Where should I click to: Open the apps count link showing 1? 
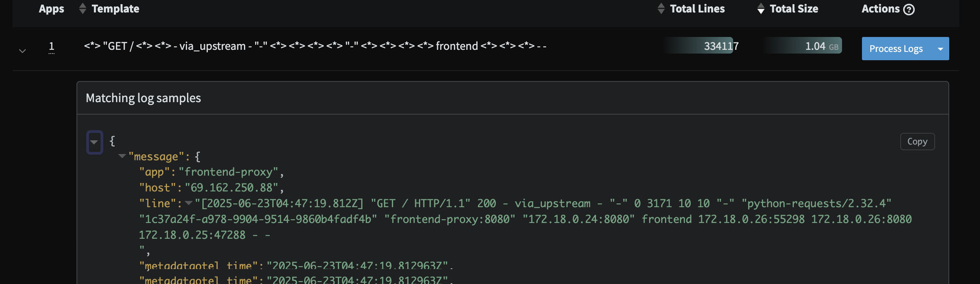51,47
